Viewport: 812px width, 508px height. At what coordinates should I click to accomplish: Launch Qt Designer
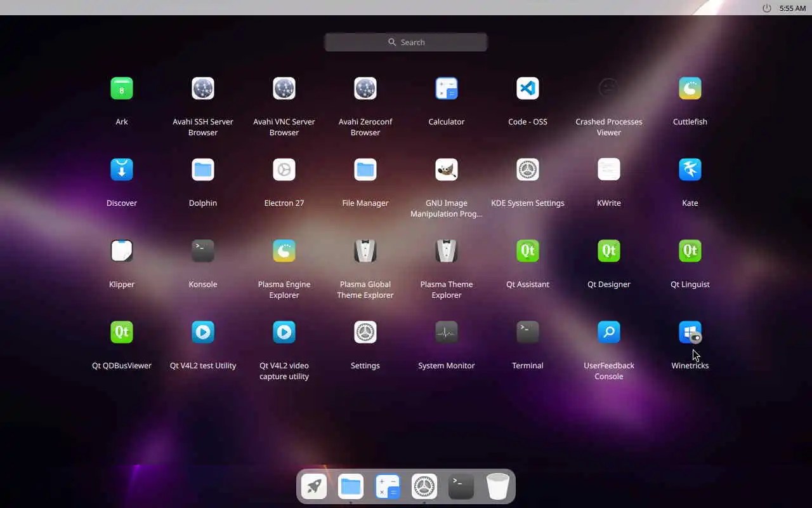[x=609, y=251]
